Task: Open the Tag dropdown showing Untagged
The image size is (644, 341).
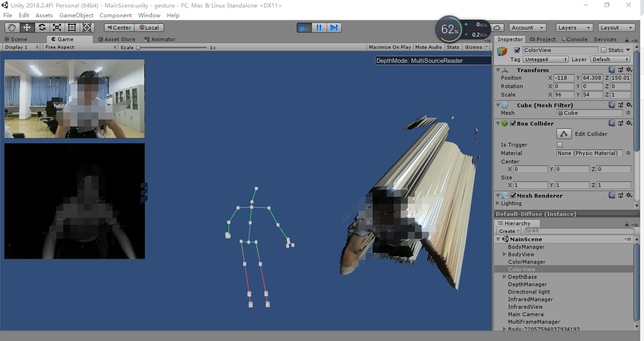Action: (546, 59)
